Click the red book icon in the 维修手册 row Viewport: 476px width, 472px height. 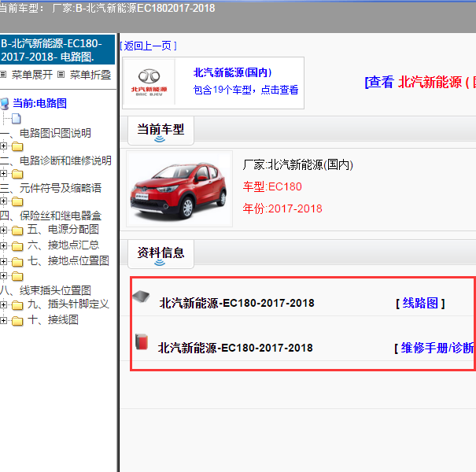[142, 341]
